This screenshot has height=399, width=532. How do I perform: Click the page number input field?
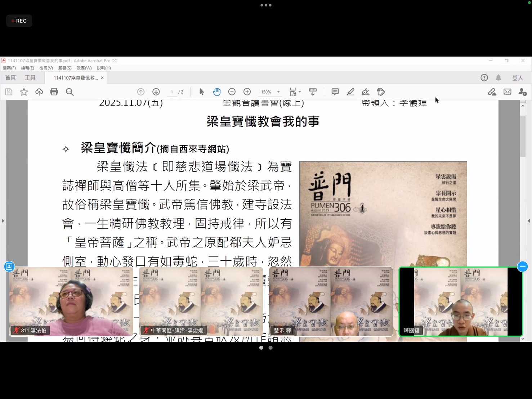(x=172, y=92)
